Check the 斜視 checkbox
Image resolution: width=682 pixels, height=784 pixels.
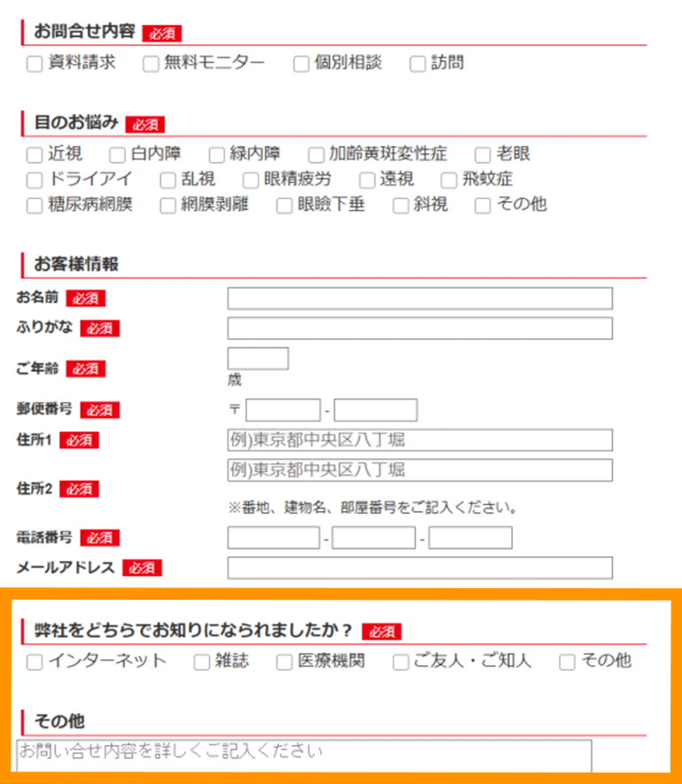[x=400, y=206]
